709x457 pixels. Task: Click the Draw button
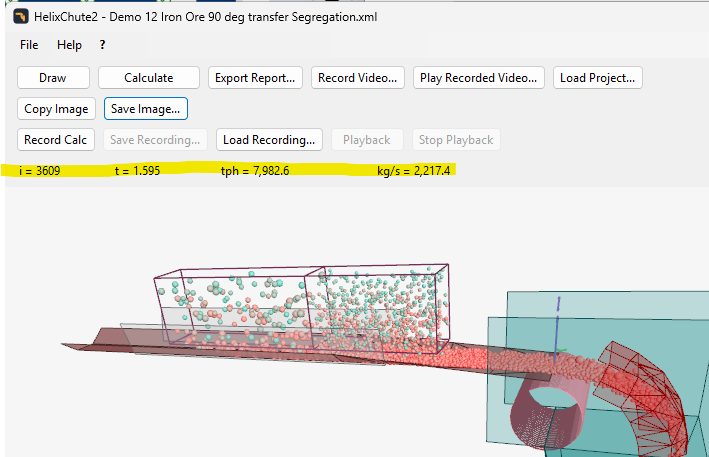click(x=53, y=78)
